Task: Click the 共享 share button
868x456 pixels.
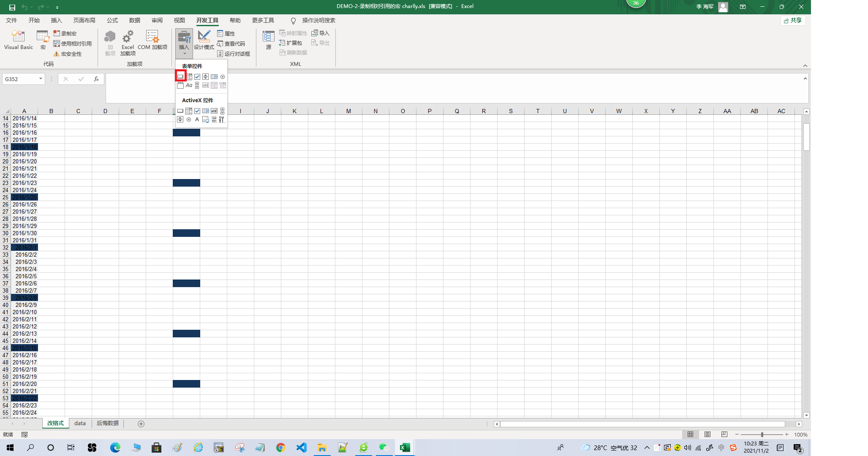Action: [x=793, y=20]
